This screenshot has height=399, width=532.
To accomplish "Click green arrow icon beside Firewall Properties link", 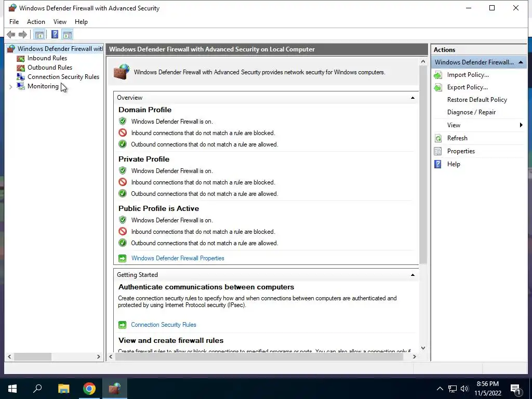I will coord(123,258).
